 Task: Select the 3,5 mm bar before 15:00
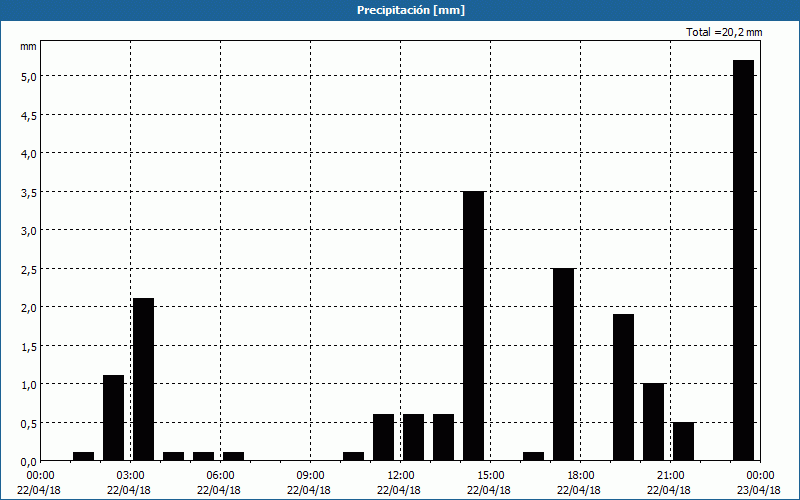tap(473, 326)
